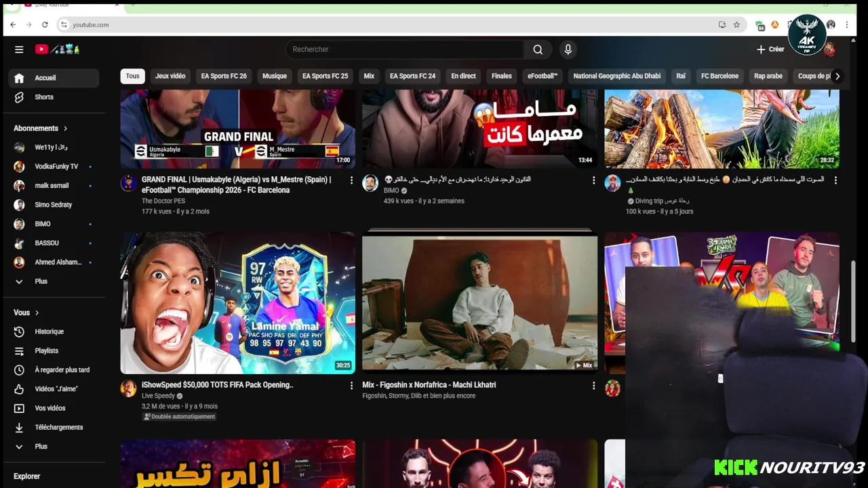
Task: Select the EA Sports FC 26 chip
Action: [224, 76]
